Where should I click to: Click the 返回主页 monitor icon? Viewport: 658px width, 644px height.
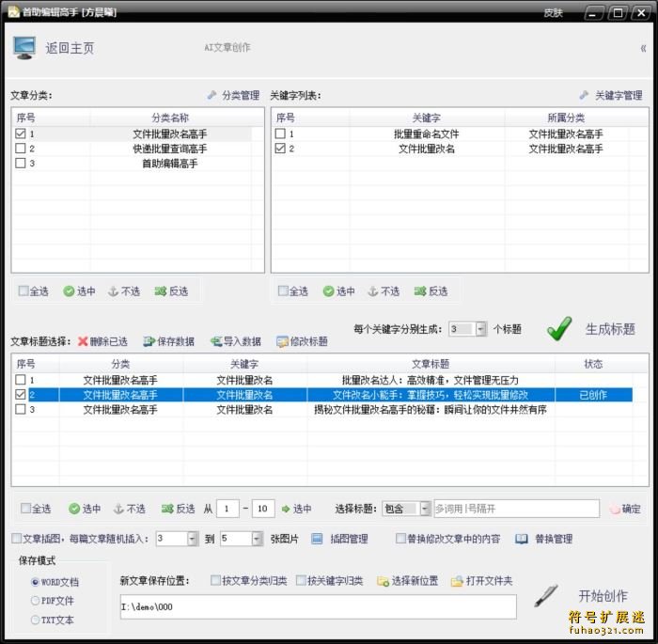tap(23, 48)
